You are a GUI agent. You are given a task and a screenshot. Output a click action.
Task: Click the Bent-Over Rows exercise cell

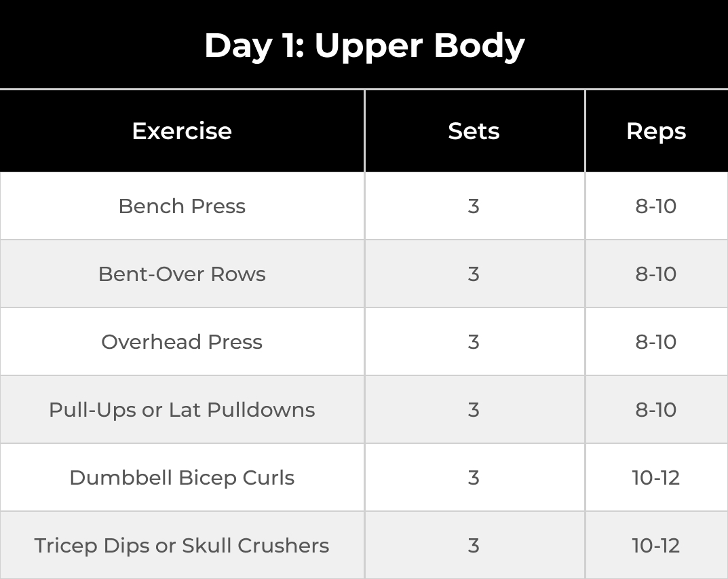[x=182, y=274]
